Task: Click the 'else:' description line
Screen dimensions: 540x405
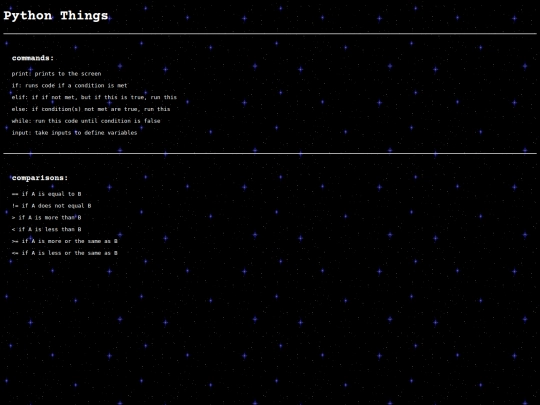Action: pyautogui.click(x=91, y=109)
